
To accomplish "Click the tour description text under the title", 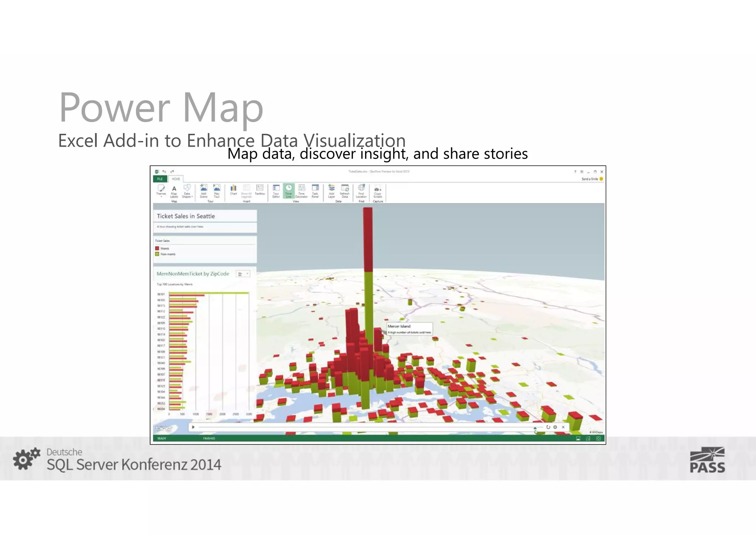I will [x=180, y=226].
